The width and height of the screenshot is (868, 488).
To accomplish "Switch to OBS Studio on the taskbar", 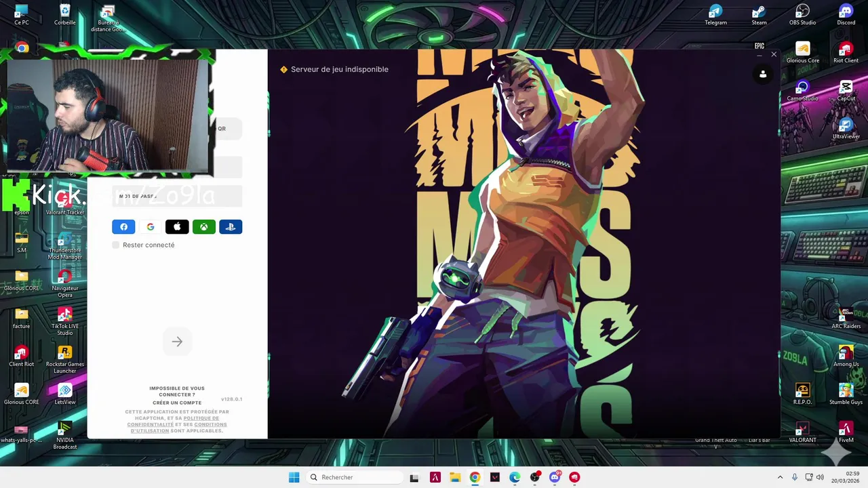I will click(x=535, y=477).
